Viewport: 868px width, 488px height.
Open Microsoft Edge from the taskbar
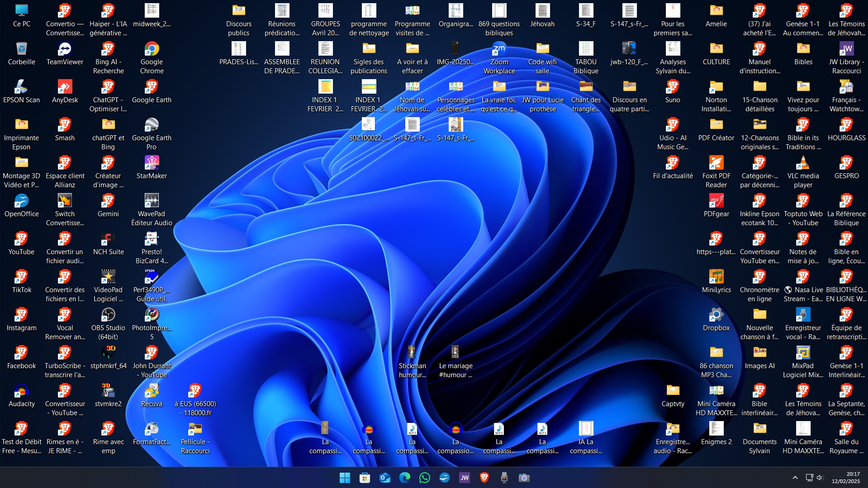point(404,478)
